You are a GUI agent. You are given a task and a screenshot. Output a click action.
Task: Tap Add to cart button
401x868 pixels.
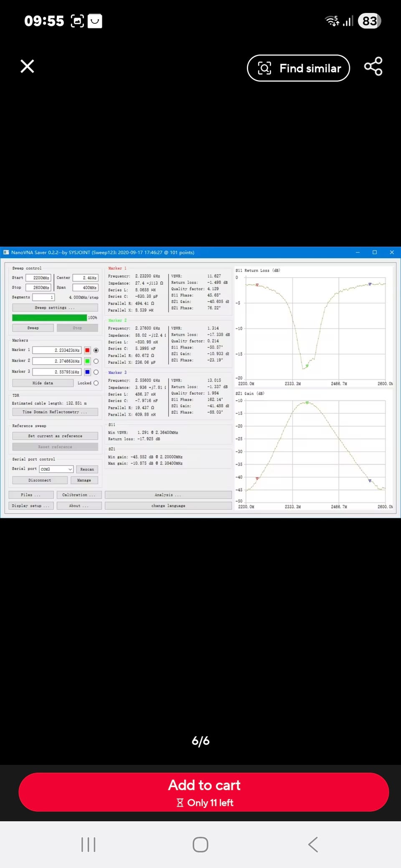point(204,792)
